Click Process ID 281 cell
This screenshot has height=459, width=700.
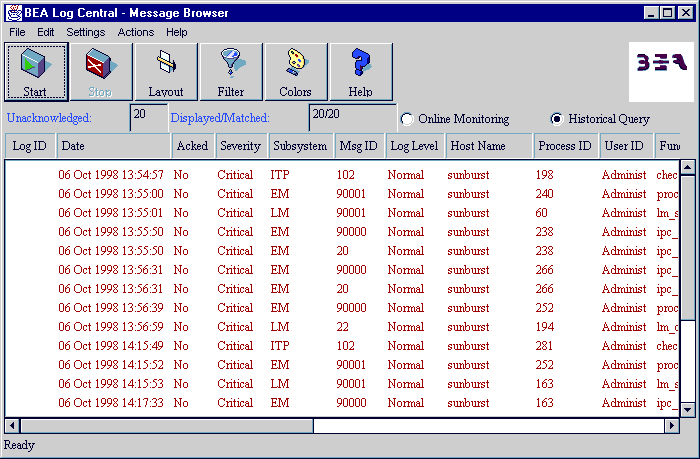click(544, 346)
